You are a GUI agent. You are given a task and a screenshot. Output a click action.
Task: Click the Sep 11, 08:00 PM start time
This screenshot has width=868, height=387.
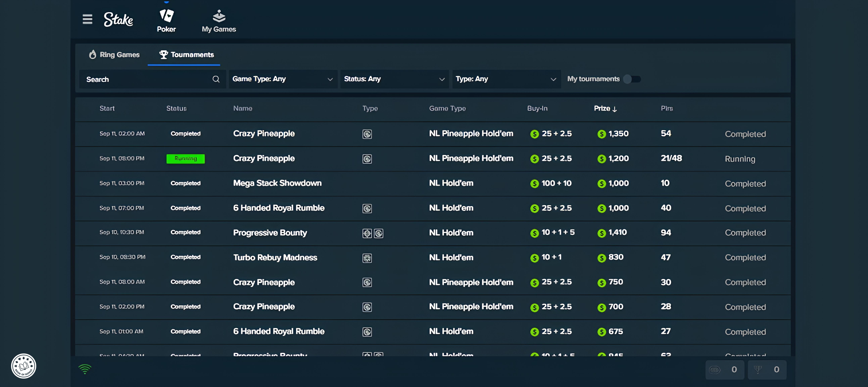coord(122,158)
